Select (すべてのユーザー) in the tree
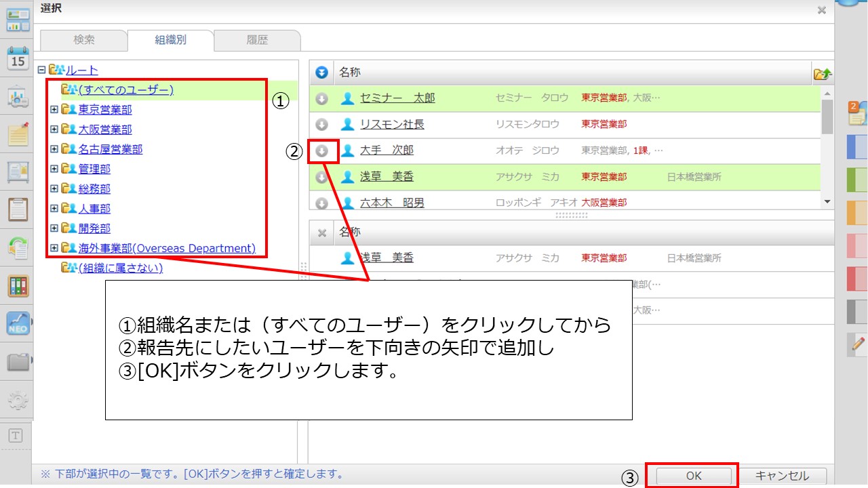The image size is (868, 488). pos(125,89)
